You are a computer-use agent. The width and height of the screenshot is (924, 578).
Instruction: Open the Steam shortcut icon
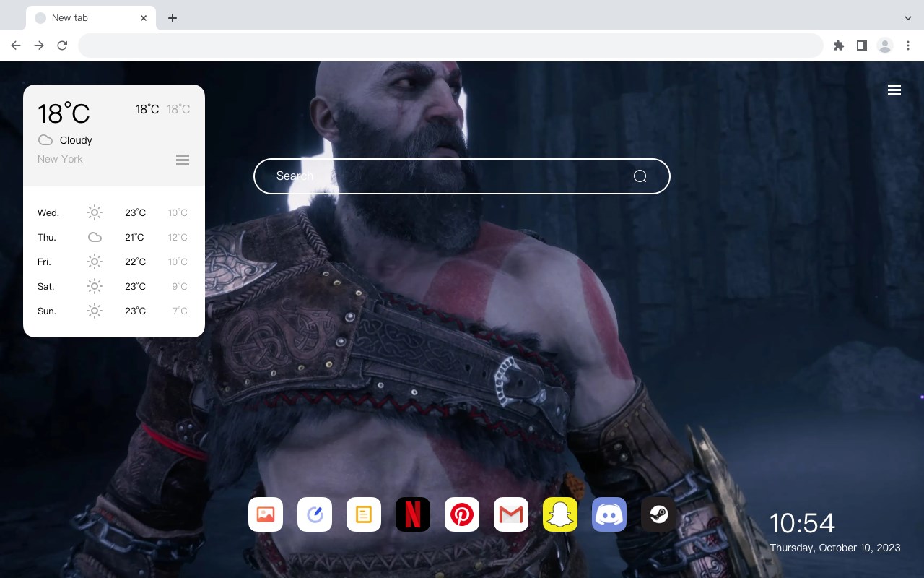click(x=658, y=514)
